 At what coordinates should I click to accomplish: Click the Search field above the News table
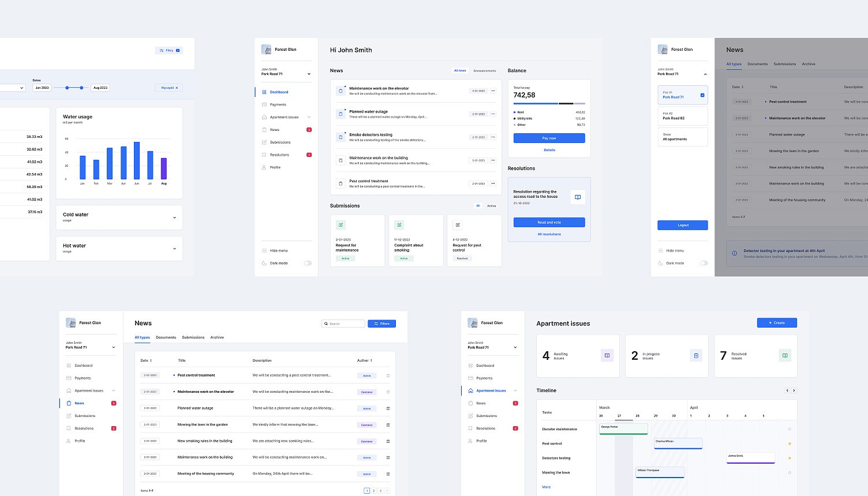pos(343,324)
